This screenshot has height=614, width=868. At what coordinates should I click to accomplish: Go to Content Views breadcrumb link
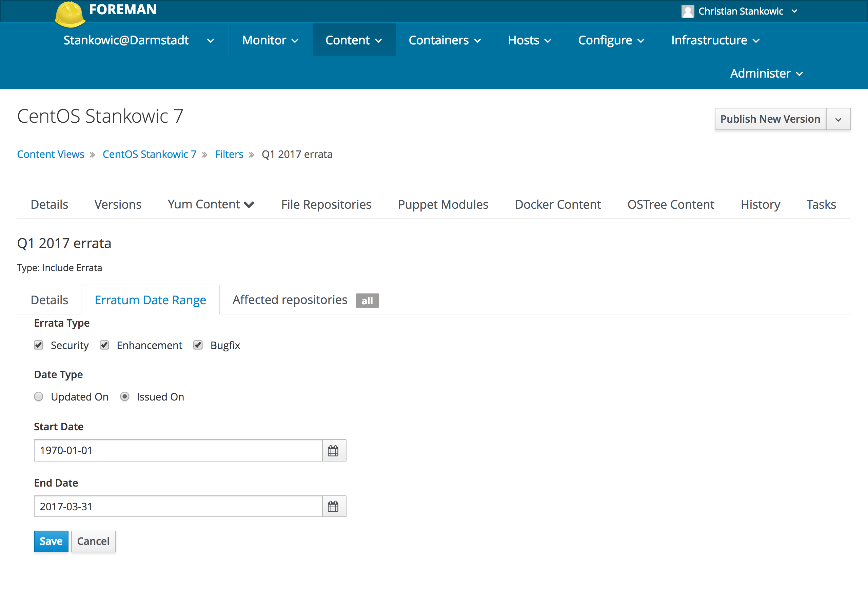tap(50, 154)
